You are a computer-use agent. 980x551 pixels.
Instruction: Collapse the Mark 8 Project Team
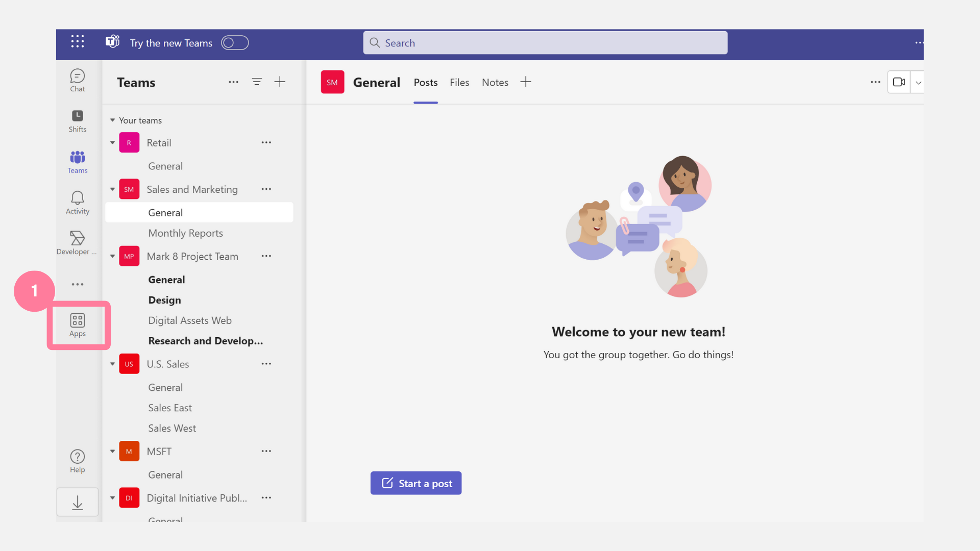pos(113,256)
